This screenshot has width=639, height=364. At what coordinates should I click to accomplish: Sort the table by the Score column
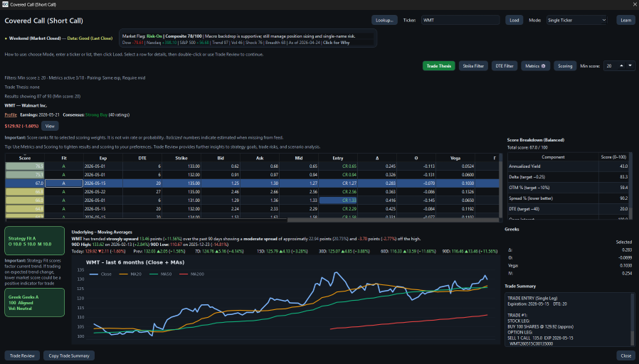[x=24, y=158]
